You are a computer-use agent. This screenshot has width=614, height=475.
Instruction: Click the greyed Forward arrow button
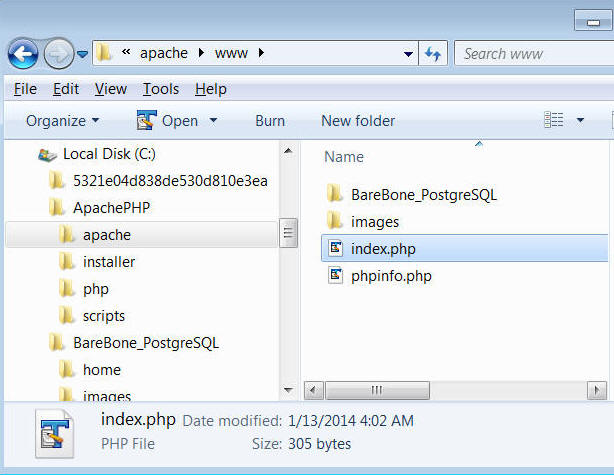pos(59,53)
